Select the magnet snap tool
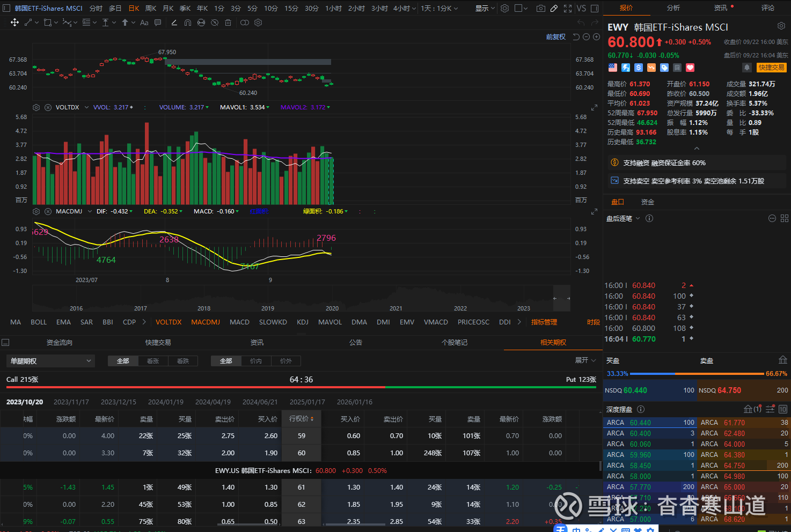This screenshot has width=791, height=532. pos(188,23)
